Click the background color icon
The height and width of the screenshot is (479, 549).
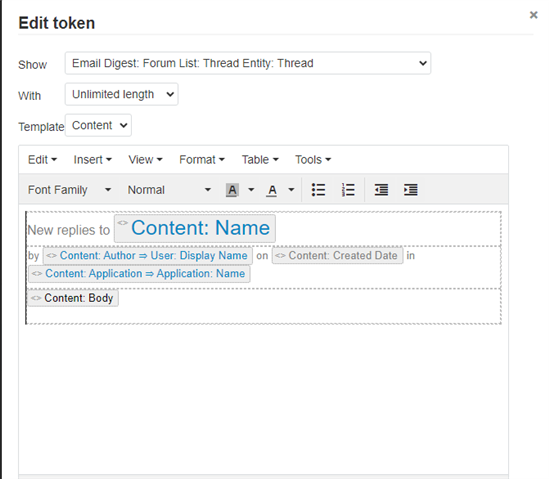click(x=232, y=190)
